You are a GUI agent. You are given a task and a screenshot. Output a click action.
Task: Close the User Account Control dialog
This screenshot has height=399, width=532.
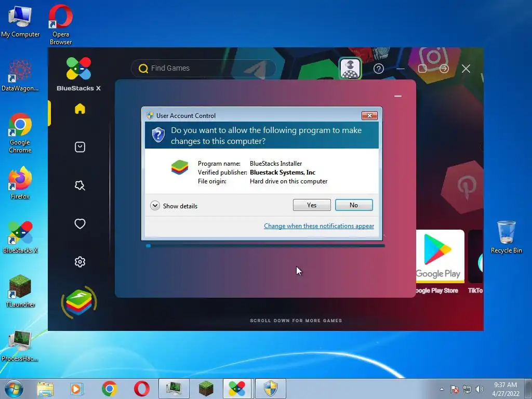[369, 116]
